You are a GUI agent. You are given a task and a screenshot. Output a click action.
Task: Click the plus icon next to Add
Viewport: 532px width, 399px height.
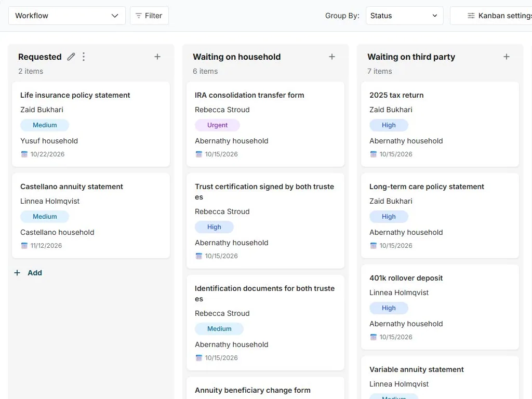(x=17, y=273)
